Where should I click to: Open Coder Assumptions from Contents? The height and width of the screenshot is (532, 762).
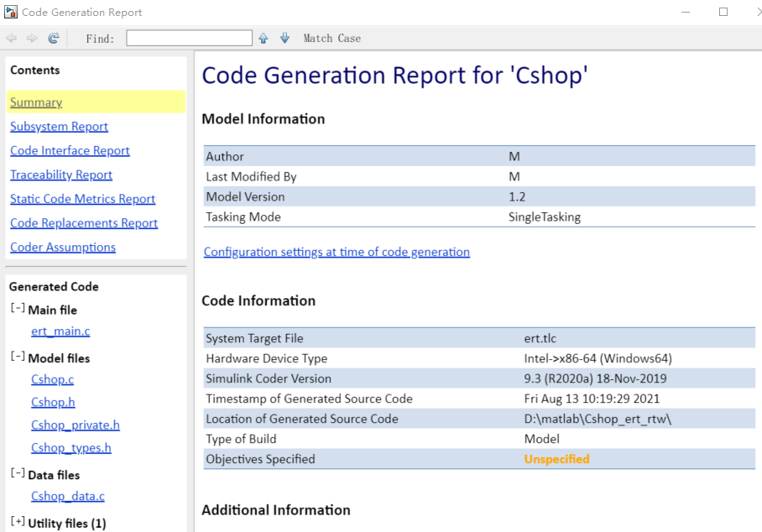click(63, 247)
